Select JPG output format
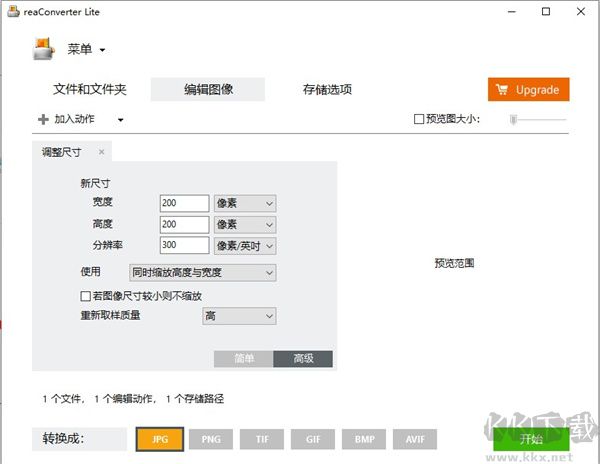 158,438
